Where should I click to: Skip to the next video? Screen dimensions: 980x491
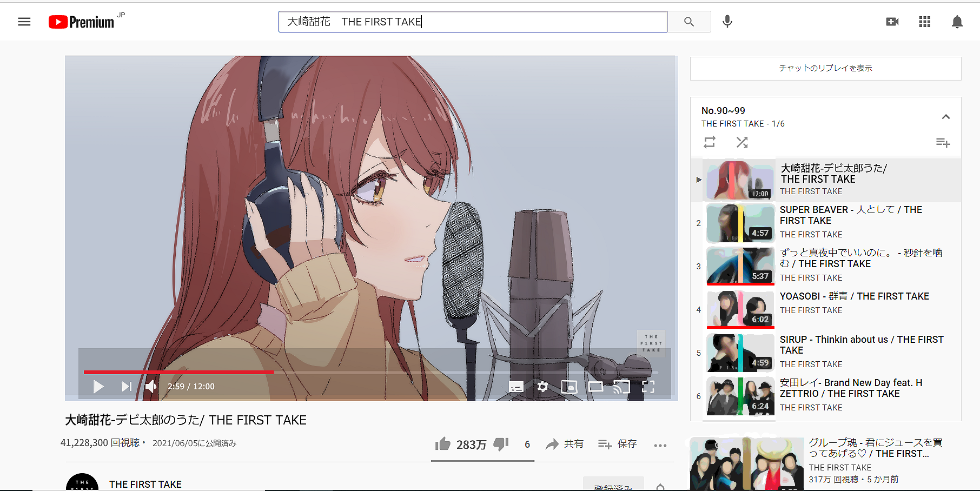click(127, 387)
